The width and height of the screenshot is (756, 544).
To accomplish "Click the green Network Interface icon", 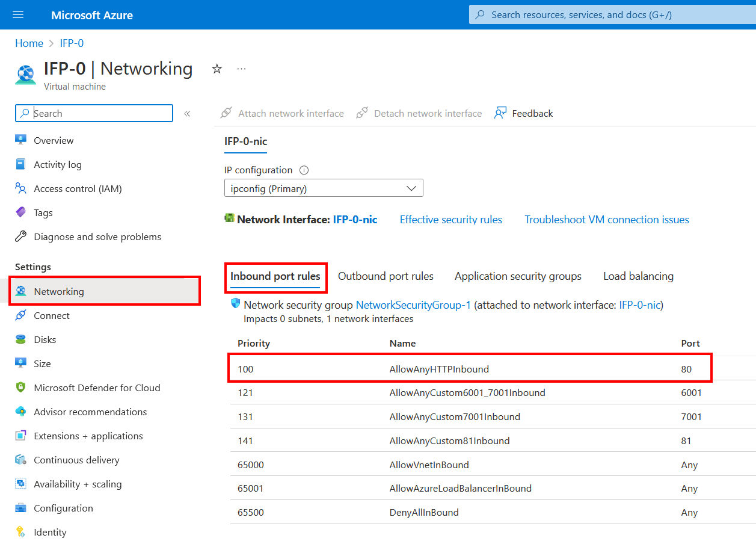I will 229,218.
